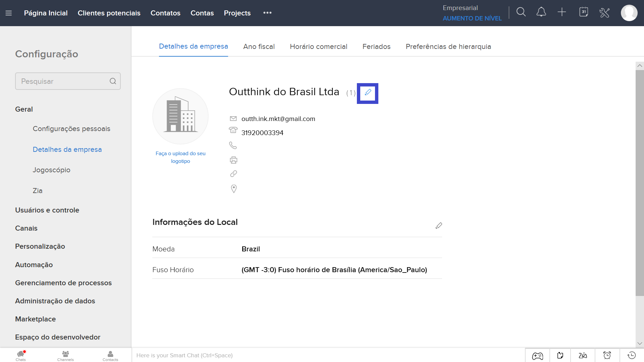Open the notifications bell

tap(541, 12)
